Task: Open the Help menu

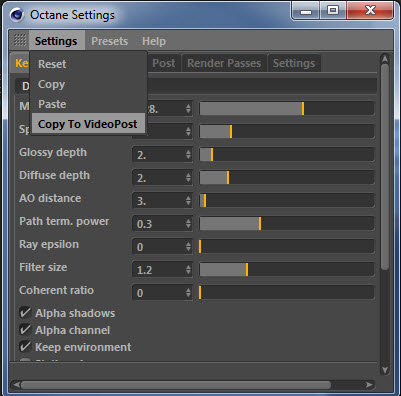Action: [x=154, y=41]
